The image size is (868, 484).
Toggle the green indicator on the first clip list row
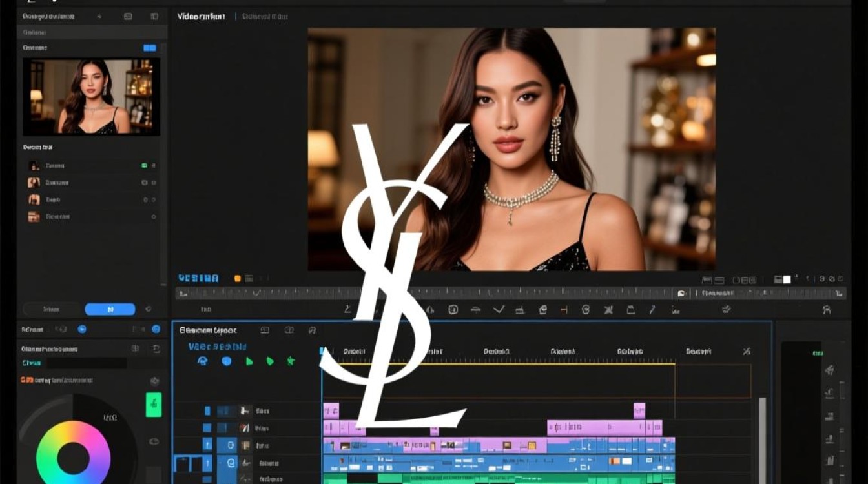(144, 166)
